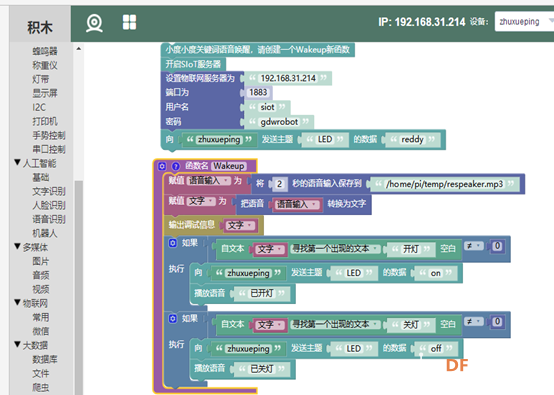
Task: Click the 开启SIoT服务器 block
Action: point(193,64)
